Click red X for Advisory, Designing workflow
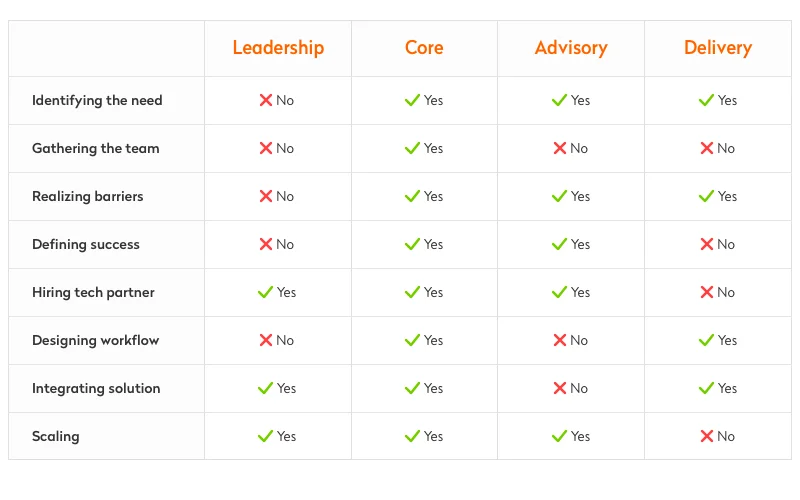This screenshot has width=800, height=500. click(x=560, y=340)
